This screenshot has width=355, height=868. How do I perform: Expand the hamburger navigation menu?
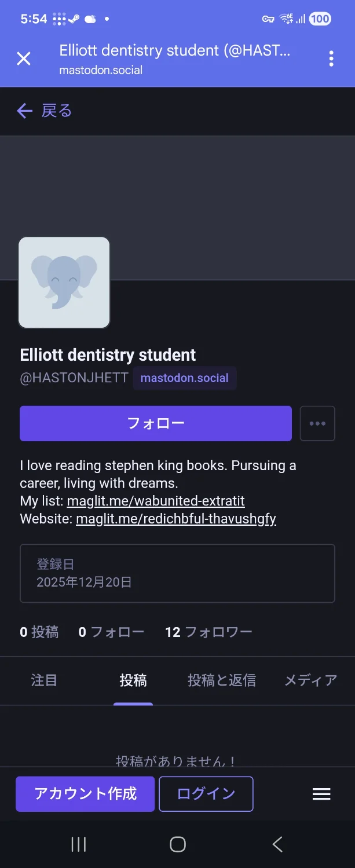[x=321, y=794]
